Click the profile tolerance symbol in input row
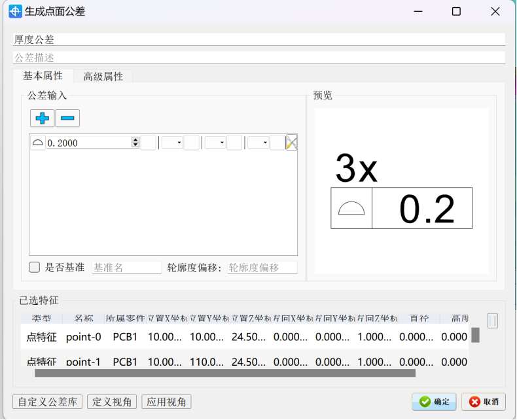This screenshot has height=420, width=517. (38, 143)
